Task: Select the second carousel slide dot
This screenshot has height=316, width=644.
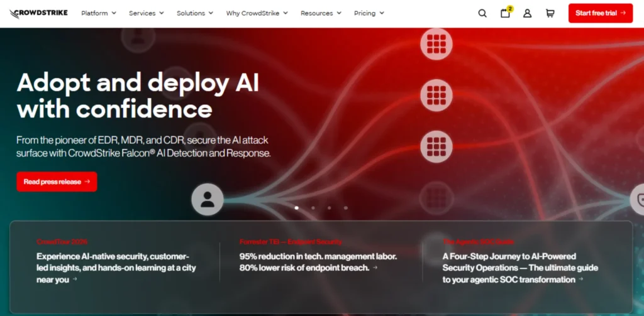Action: (x=313, y=208)
